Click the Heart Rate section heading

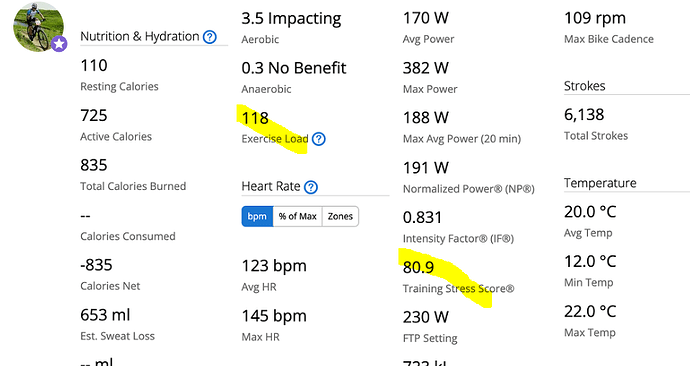coord(271,187)
